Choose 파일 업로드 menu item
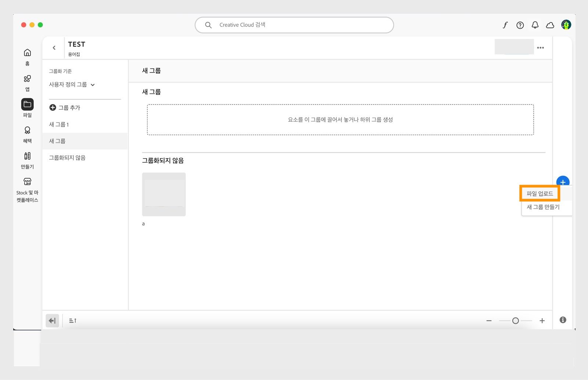Screen dimensions: 588x380 click(x=539, y=193)
